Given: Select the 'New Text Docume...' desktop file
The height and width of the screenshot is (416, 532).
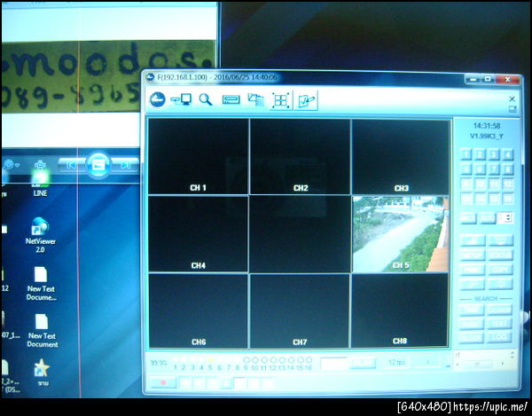Looking at the screenshot, I should point(41,284).
